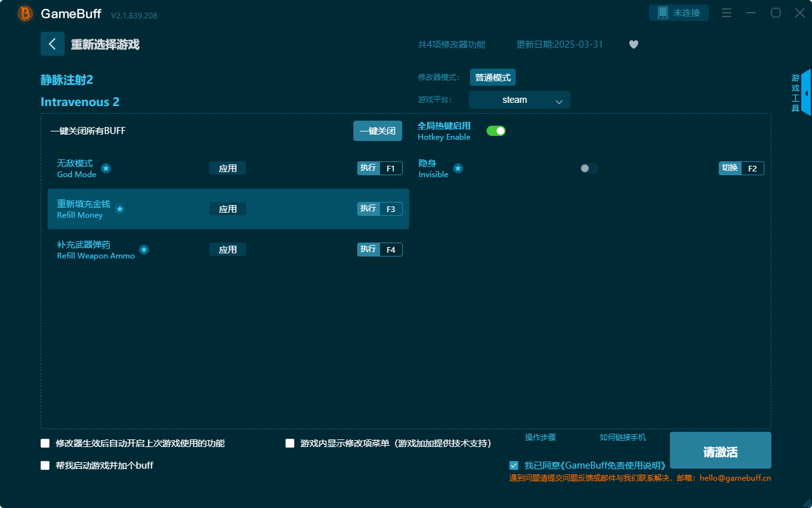
Task: Click the star icon beside Invisible
Action: (x=458, y=168)
